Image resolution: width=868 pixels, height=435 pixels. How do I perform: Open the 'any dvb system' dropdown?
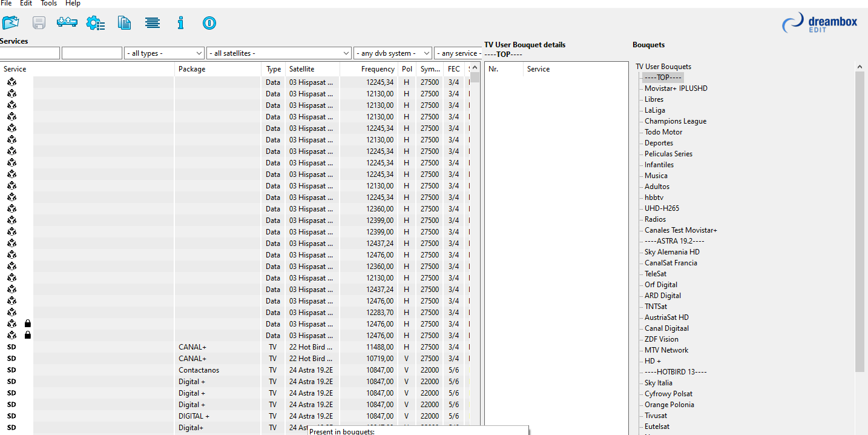click(x=392, y=53)
